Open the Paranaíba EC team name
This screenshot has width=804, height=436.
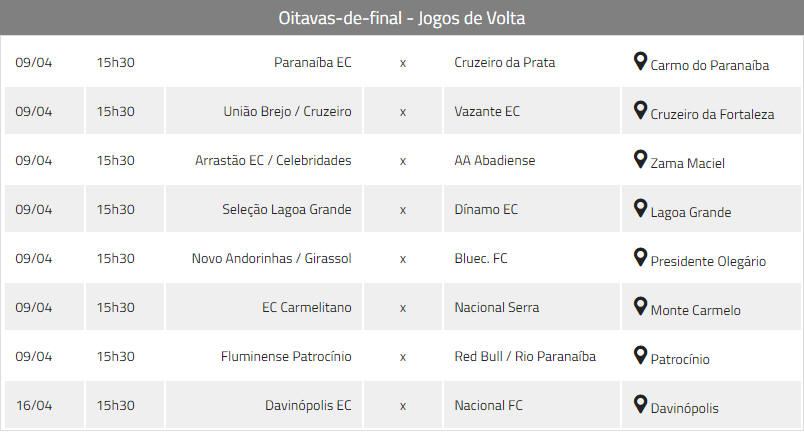point(313,63)
